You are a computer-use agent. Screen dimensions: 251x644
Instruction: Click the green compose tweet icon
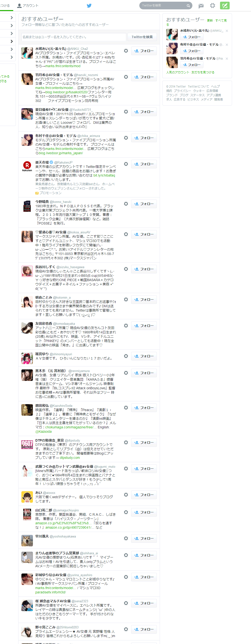[225, 6]
